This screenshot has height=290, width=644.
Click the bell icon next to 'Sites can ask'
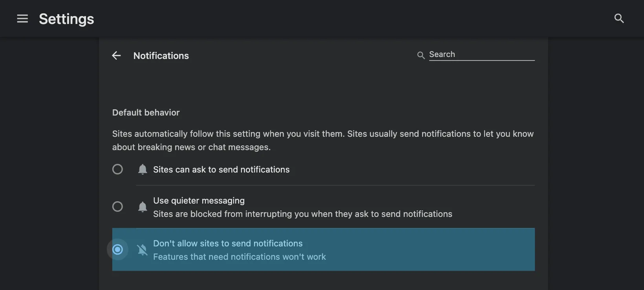pyautogui.click(x=142, y=169)
